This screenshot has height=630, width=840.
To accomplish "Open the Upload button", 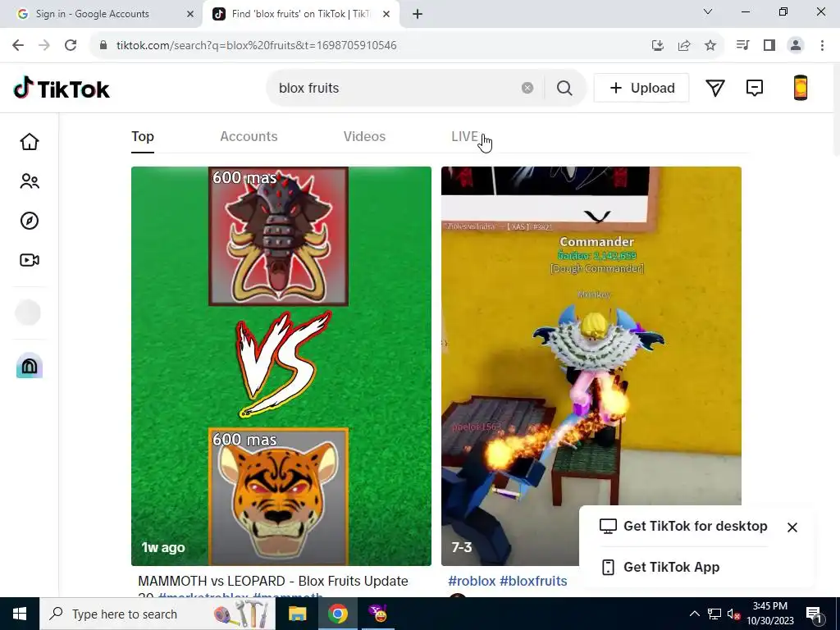I will (x=641, y=88).
